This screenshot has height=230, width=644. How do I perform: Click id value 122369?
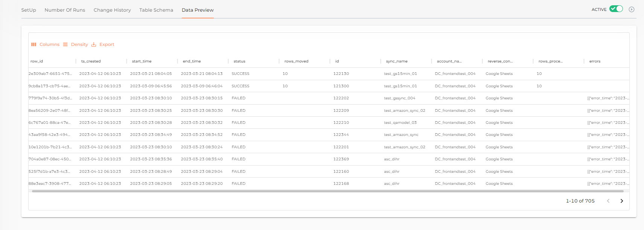[341, 159]
